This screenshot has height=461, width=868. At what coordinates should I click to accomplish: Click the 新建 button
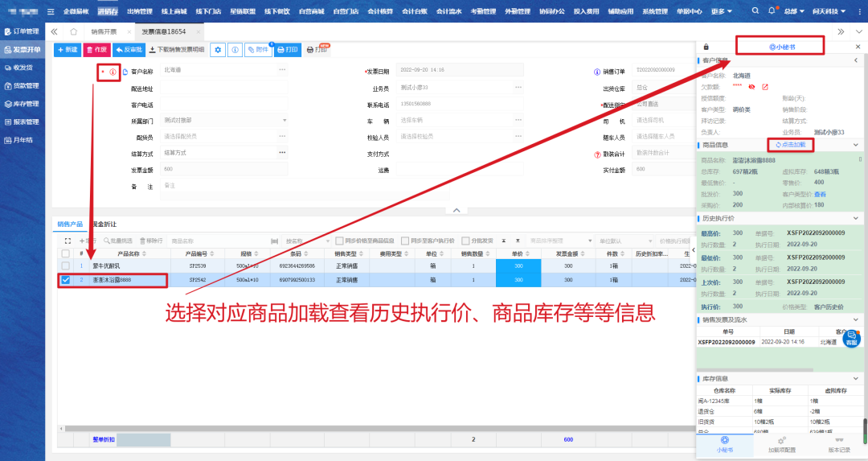[68, 50]
